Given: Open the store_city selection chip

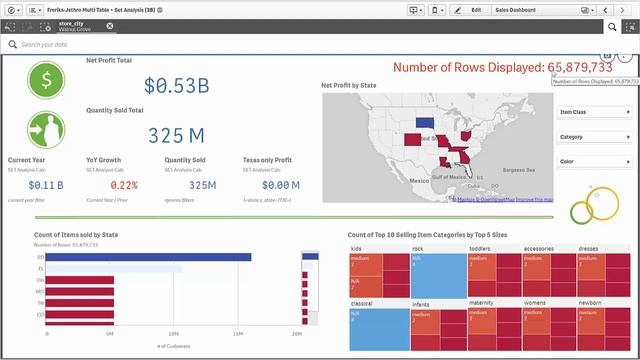Looking at the screenshot, I should (80, 27).
